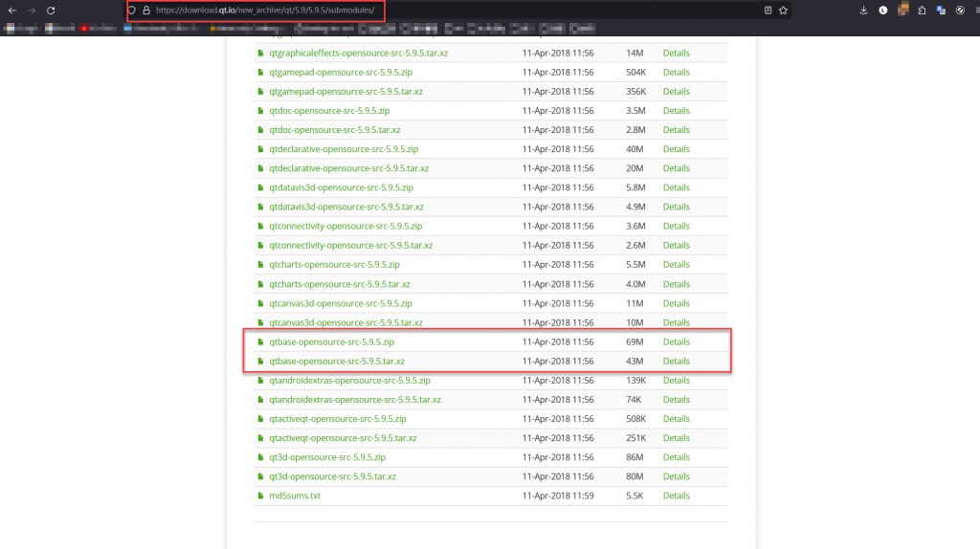Click the translate extension icon in toolbar
The image size is (980, 549).
coord(941,11)
